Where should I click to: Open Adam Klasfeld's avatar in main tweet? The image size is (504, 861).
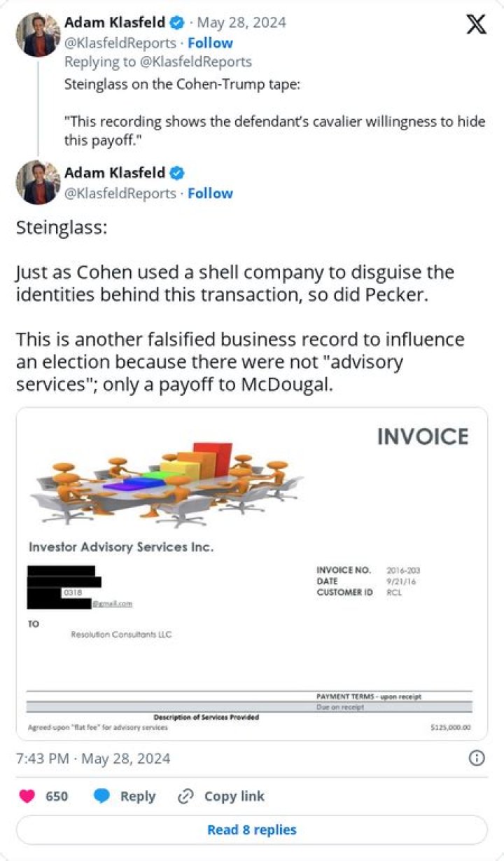pos(38,182)
